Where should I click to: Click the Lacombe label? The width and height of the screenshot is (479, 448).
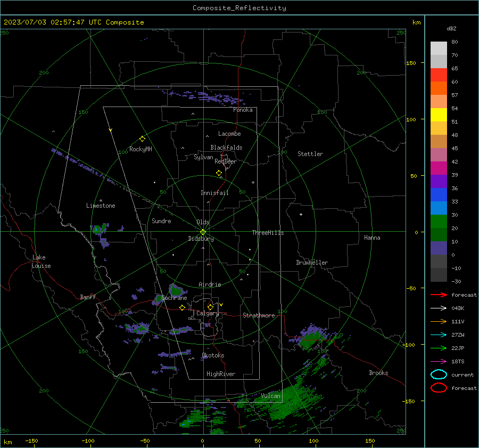click(x=229, y=134)
